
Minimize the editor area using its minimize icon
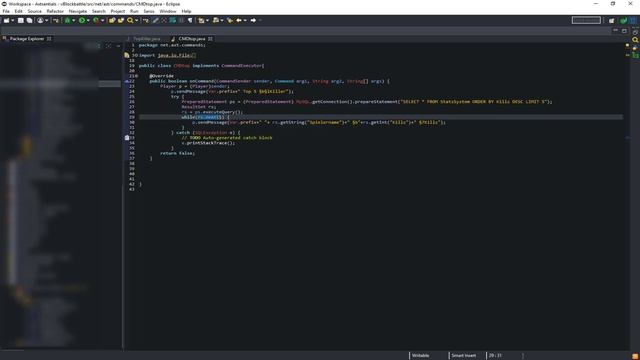coord(616,31)
